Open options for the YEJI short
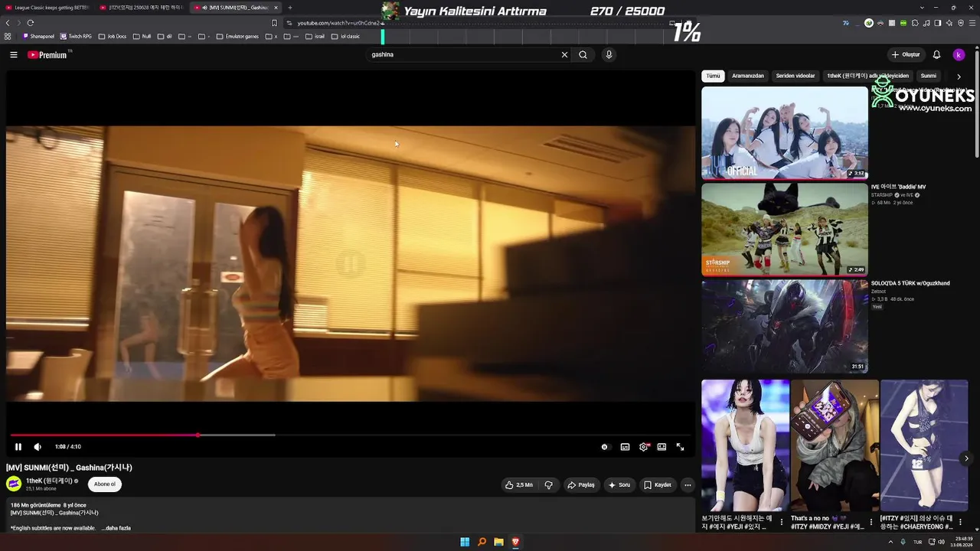 click(781, 522)
